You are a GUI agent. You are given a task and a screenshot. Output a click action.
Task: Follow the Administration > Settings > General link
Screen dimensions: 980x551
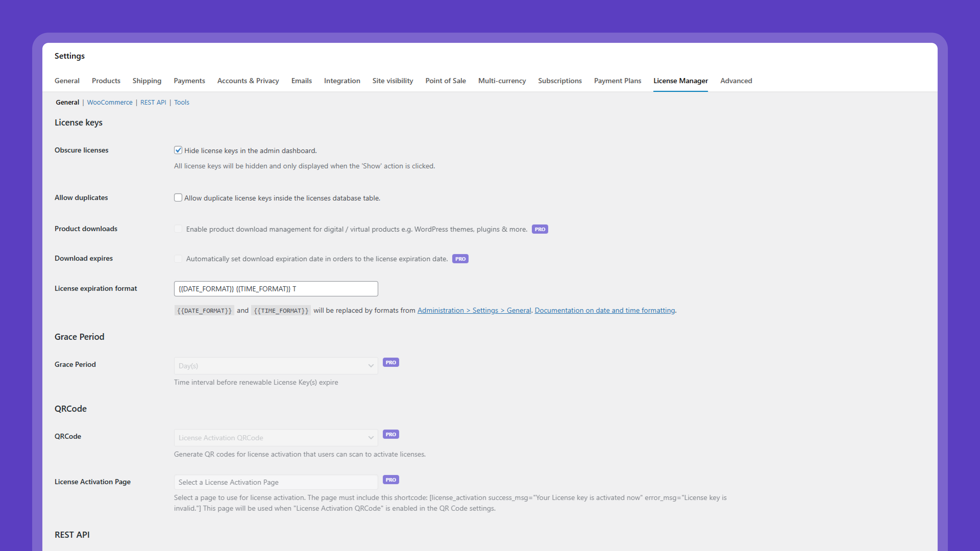(x=474, y=310)
